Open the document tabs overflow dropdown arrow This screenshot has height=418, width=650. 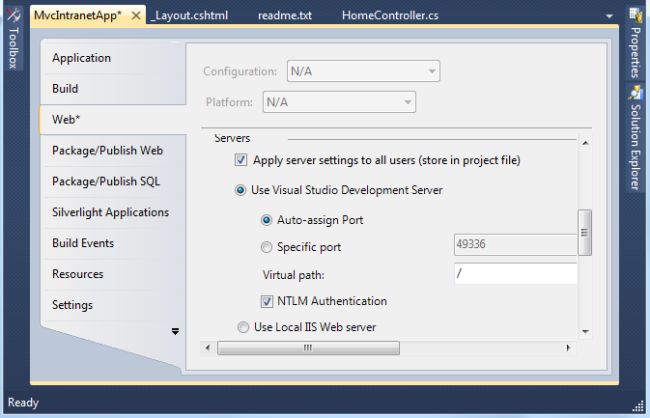pos(610,17)
